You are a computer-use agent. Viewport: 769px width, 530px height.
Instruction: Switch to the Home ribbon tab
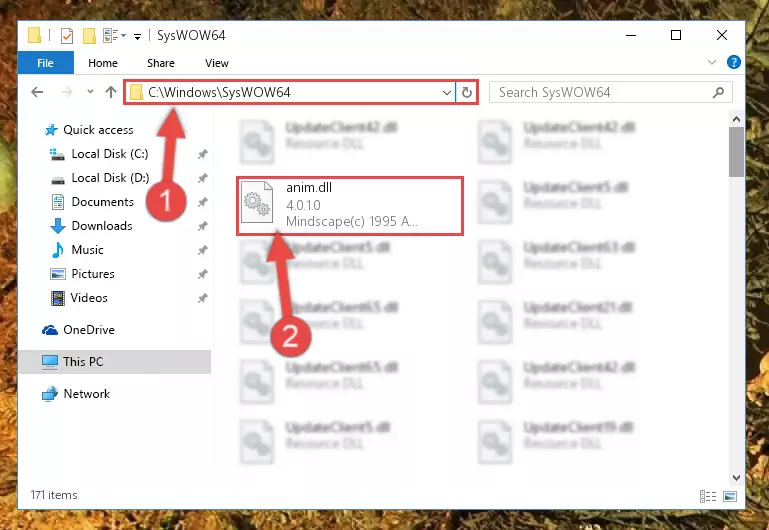coord(103,63)
